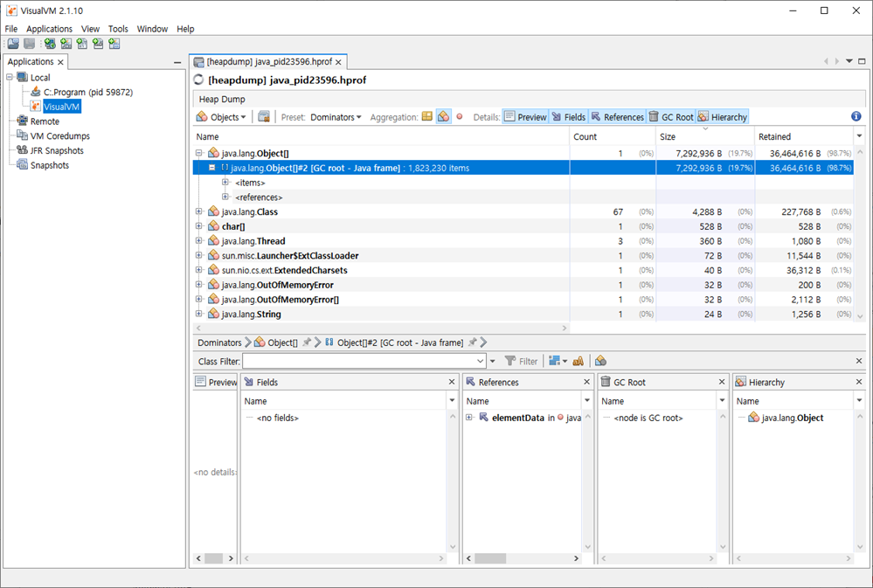Select the aggregation by instances red dot

tap(460, 116)
